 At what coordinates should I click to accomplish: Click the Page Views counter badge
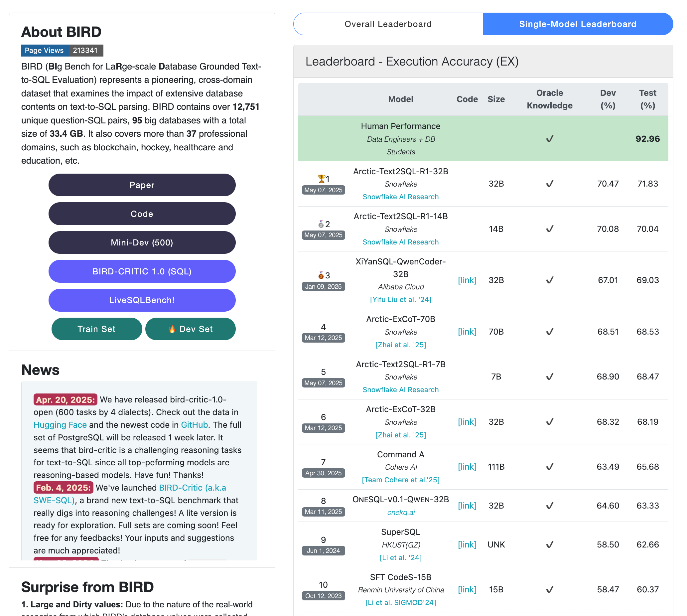[x=62, y=51]
